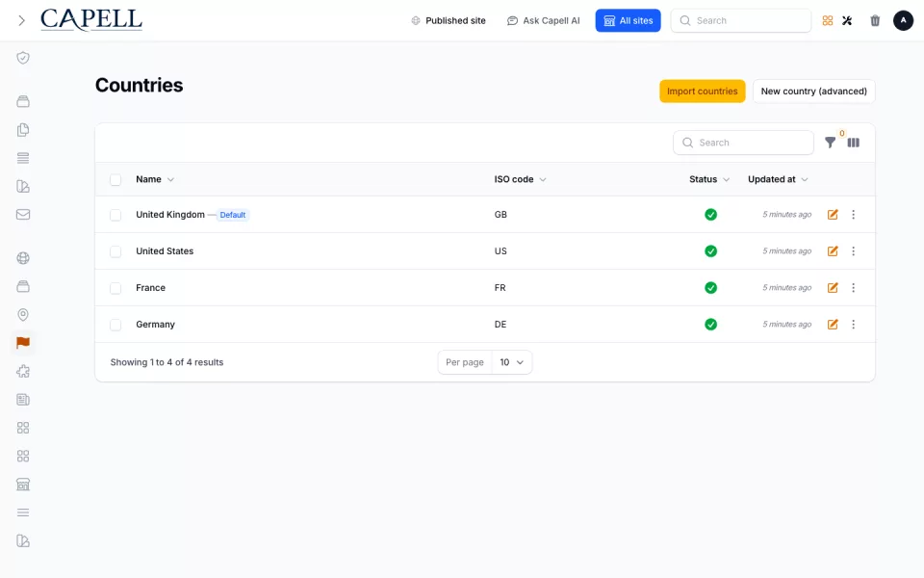Expand the sidebar using the top-left chevron
This screenshot has width=924, height=578.
[22, 20]
